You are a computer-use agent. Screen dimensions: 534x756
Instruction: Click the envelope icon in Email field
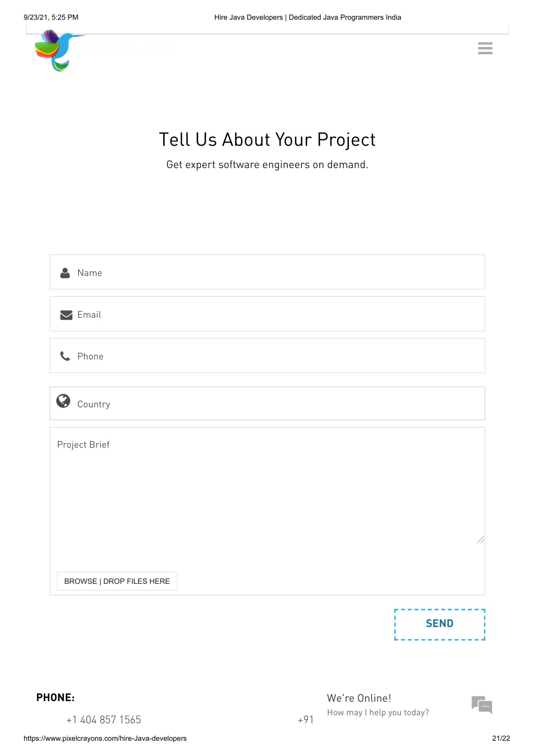coord(66,315)
